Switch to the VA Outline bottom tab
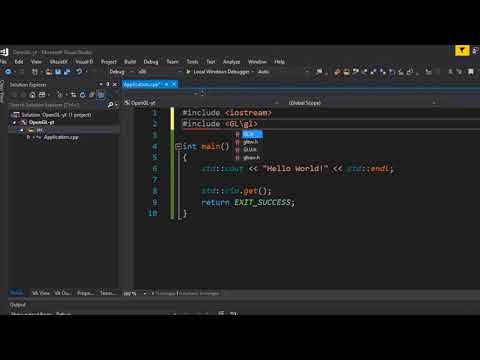The image size is (480, 360). 63,293
